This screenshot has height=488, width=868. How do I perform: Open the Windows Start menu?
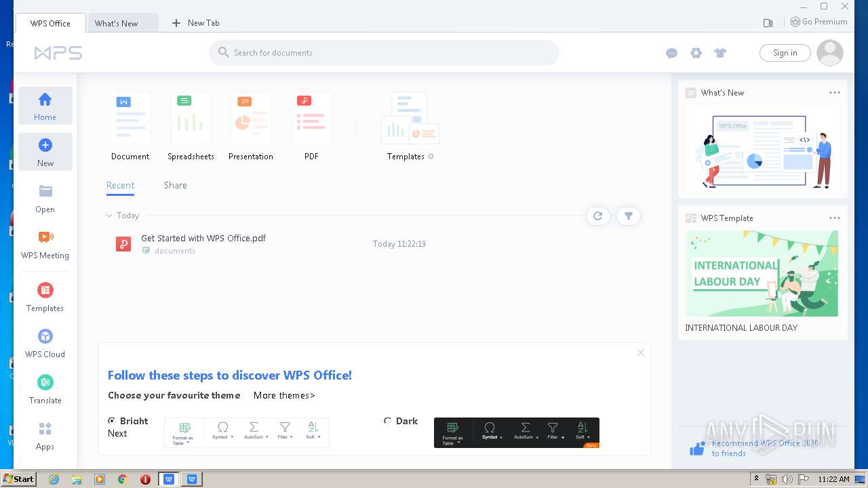coord(18,479)
